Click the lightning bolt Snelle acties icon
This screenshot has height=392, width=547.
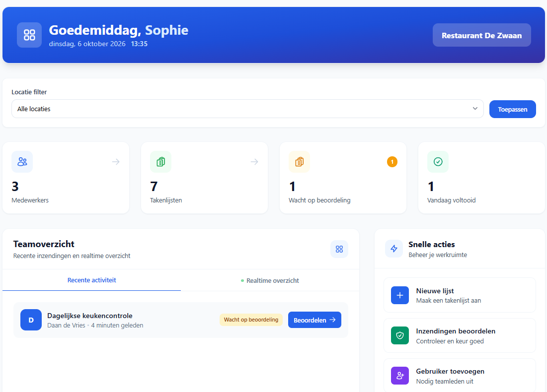click(x=394, y=249)
